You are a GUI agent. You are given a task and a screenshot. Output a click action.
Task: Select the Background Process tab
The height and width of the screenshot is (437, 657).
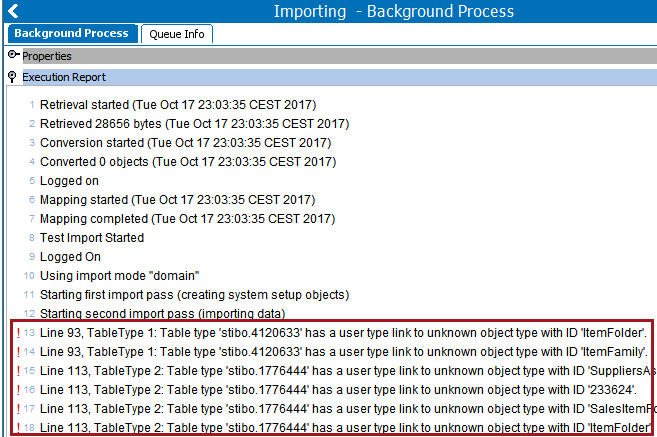72,33
